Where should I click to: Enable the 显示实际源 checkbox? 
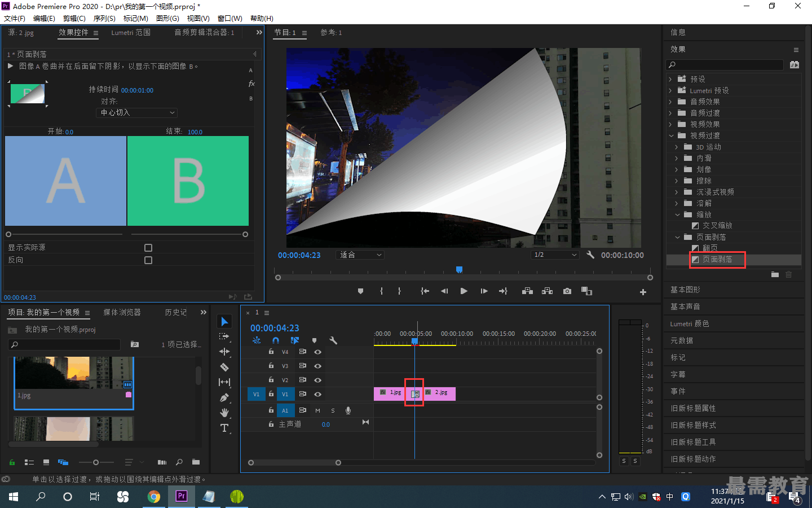click(148, 248)
